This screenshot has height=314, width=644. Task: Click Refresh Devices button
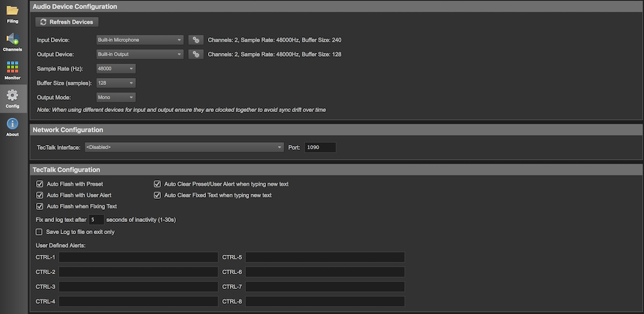tap(67, 22)
